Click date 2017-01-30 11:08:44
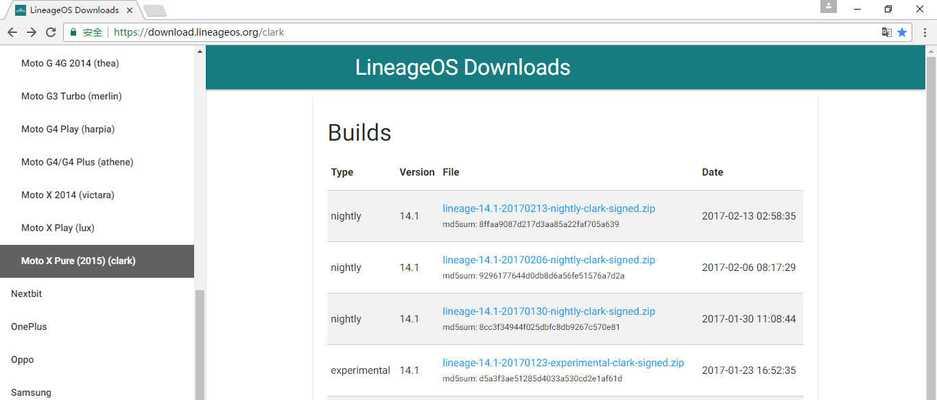This screenshot has width=937, height=400. coord(749,319)
